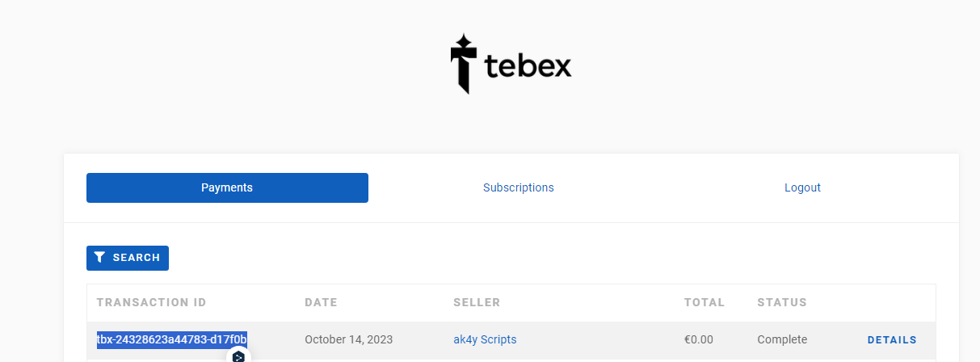Log out using the Logout link

coord(802,187)
